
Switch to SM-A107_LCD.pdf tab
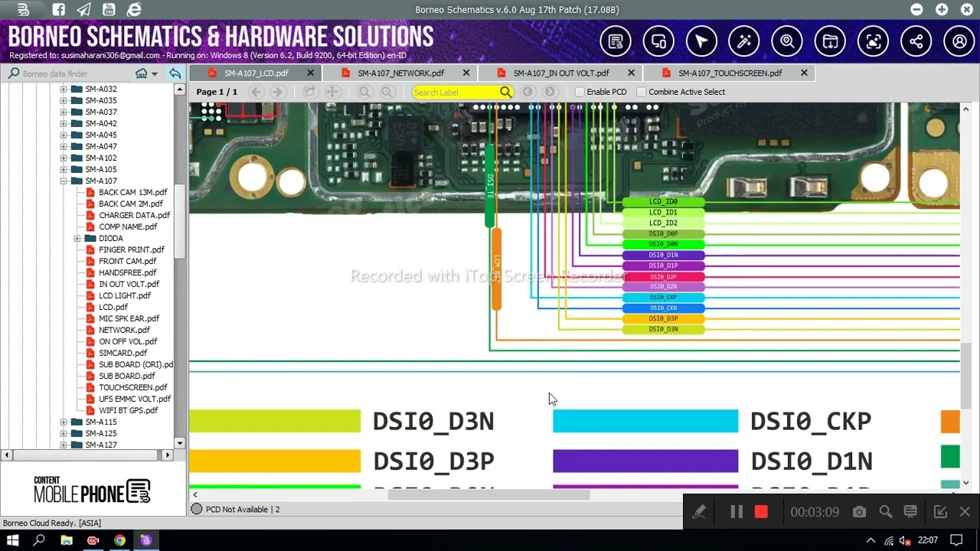pyautogui.click(x=256, y=73)
